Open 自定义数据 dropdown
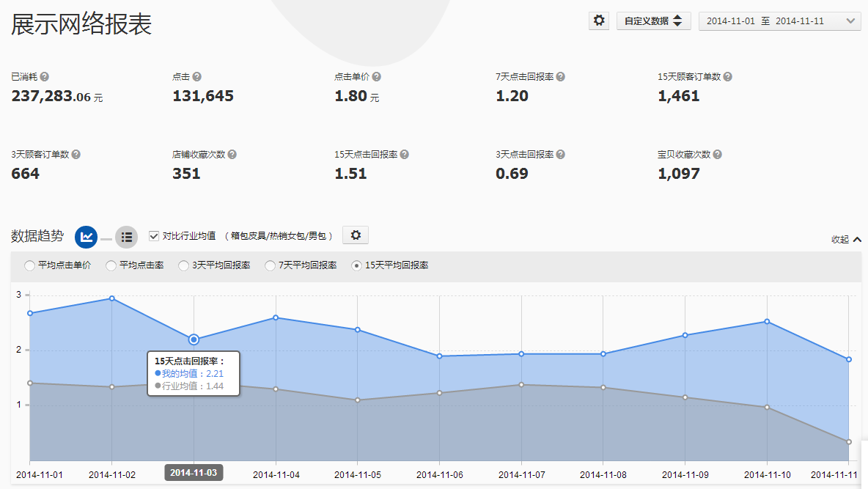This screenshot has width=868, height=489. tap(653, 21)
